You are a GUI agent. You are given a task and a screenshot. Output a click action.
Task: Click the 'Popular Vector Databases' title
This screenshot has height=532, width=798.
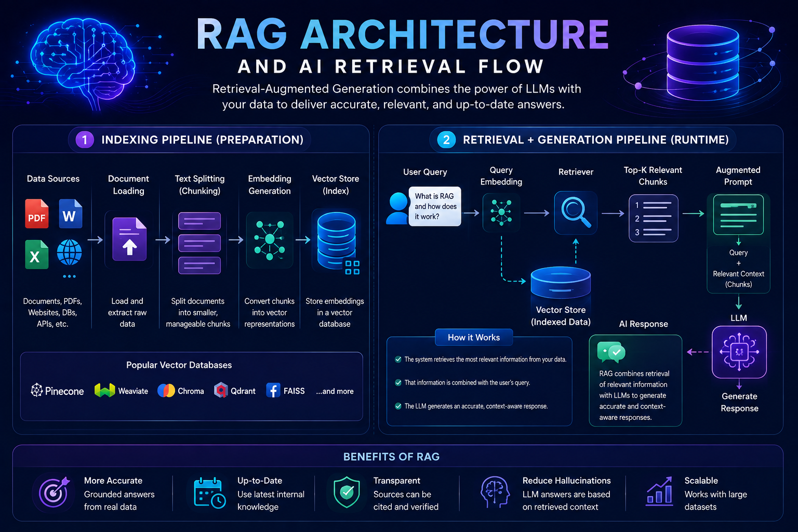click(x=179, y=365)
